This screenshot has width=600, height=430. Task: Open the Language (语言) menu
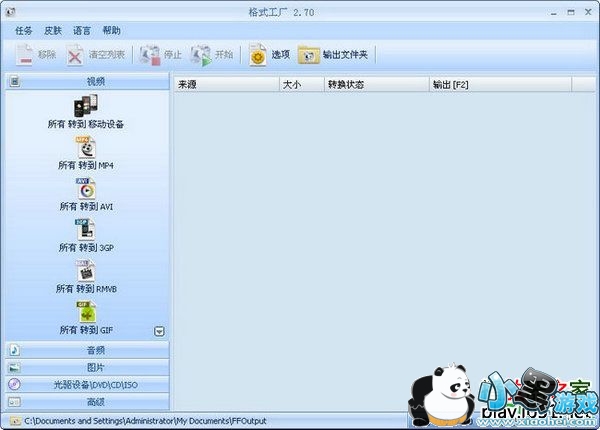click(x=82, y=31)
